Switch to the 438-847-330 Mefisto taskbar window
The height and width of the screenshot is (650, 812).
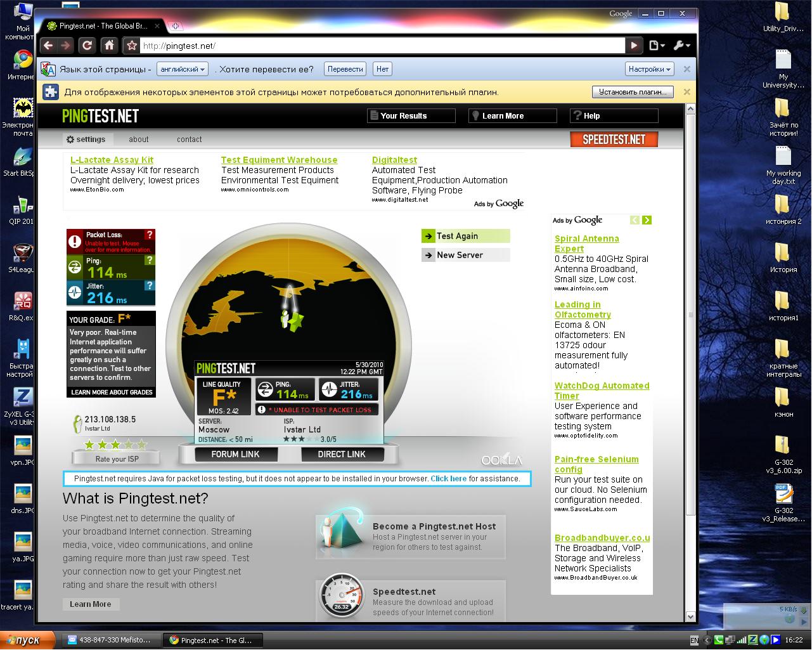pyautogui.click(x=110, y=640)
